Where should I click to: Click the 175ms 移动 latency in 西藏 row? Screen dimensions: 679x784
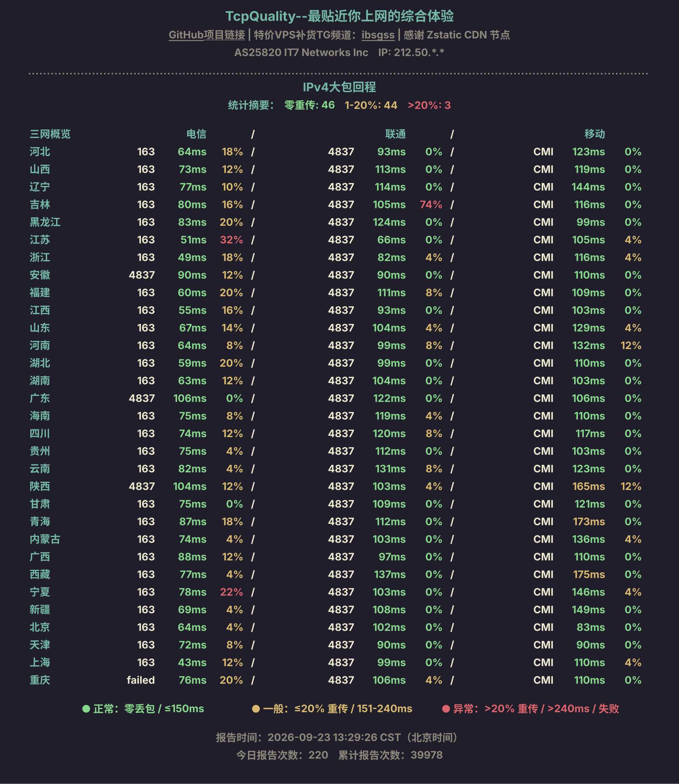589,574
